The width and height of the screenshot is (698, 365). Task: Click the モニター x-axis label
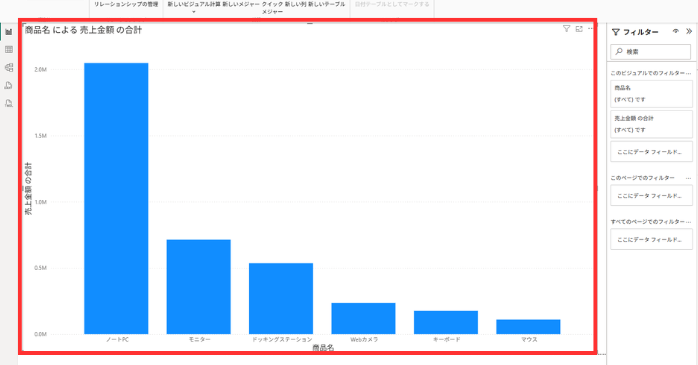click(199, 340)
